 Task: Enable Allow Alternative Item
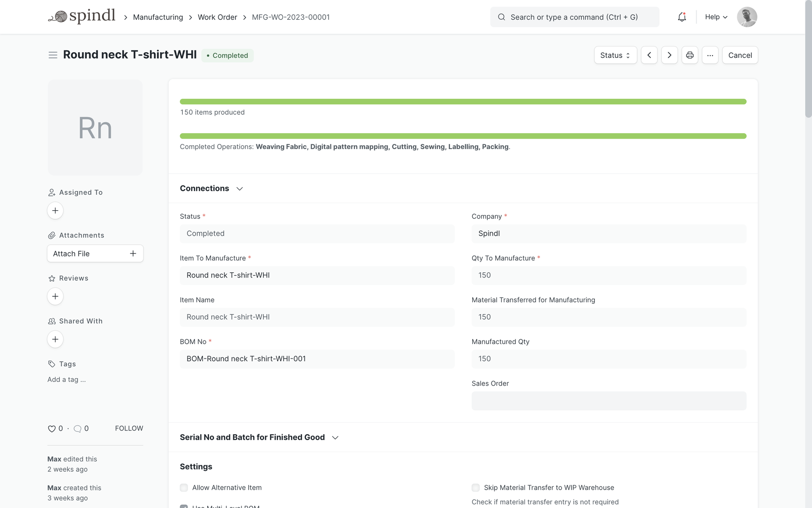tap(183, 488)
